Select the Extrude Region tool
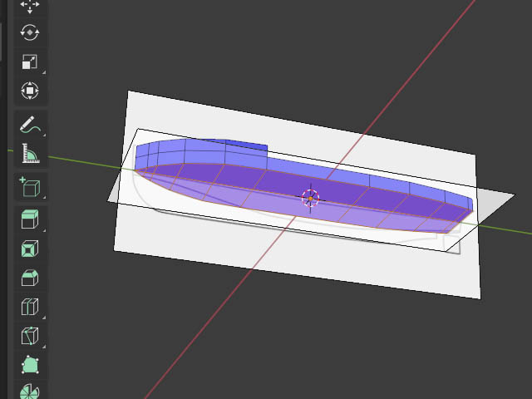 (30, 219)
